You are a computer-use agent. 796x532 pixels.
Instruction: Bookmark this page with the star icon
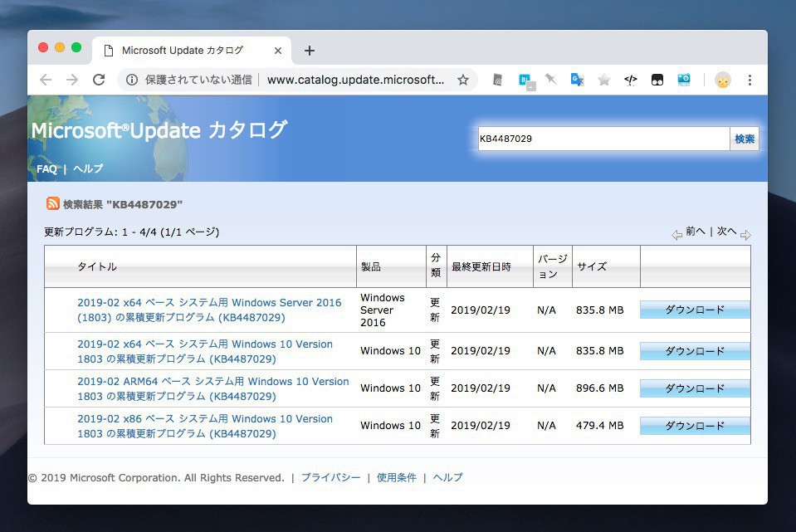[x=463, y=80]
